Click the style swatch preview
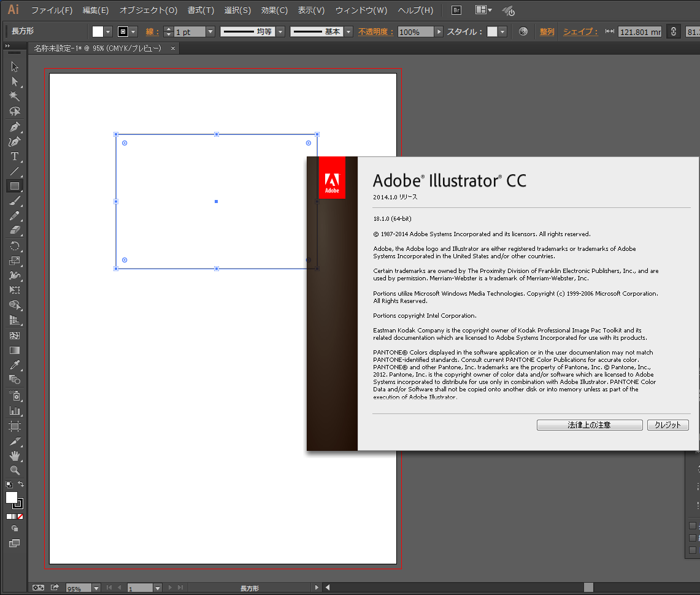 click(492, 32)
